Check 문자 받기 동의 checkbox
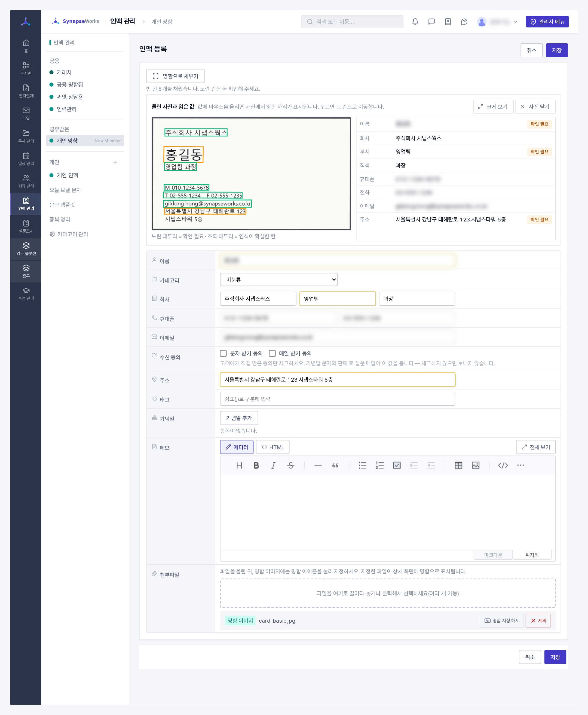Screen dimensions: 588x715 [x=223, y=353]
